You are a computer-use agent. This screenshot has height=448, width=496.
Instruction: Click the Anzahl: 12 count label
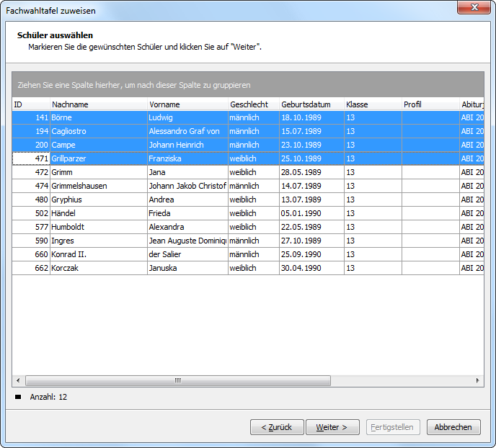pos(48,397)
